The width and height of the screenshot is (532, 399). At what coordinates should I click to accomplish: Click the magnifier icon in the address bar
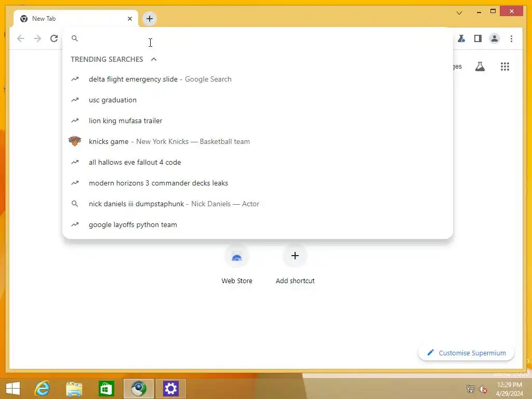point(75,38)
